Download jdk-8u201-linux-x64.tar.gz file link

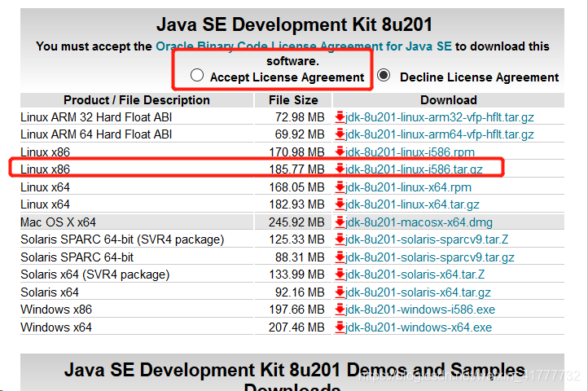click(x=412, y=204)
